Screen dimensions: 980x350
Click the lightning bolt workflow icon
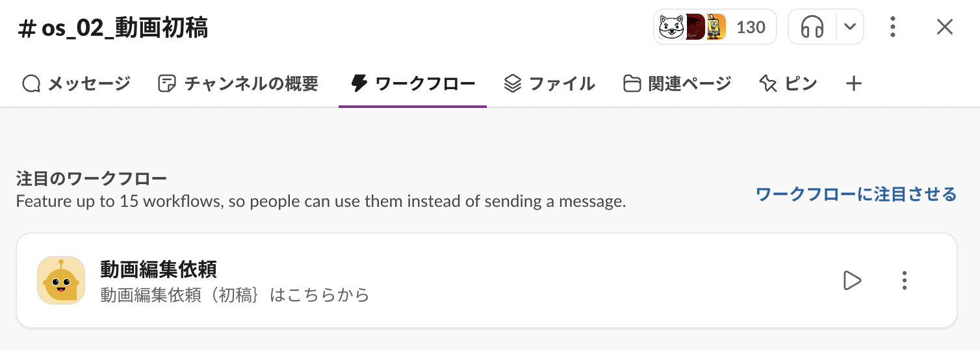(x=359, y=84)
